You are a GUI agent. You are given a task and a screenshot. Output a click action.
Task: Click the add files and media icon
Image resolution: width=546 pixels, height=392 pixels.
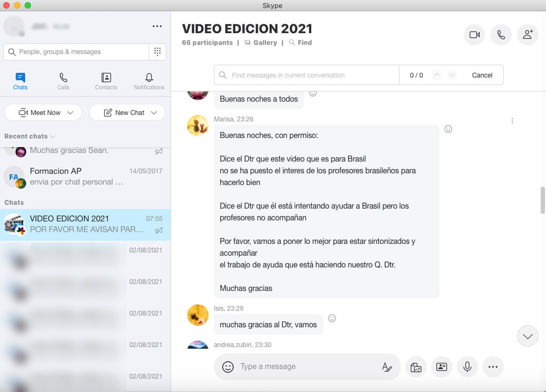pos(416,367)
